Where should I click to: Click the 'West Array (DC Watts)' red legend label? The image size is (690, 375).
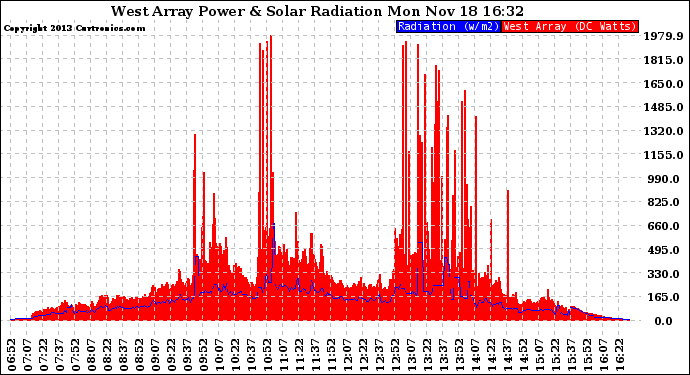[x=570, y=26]
